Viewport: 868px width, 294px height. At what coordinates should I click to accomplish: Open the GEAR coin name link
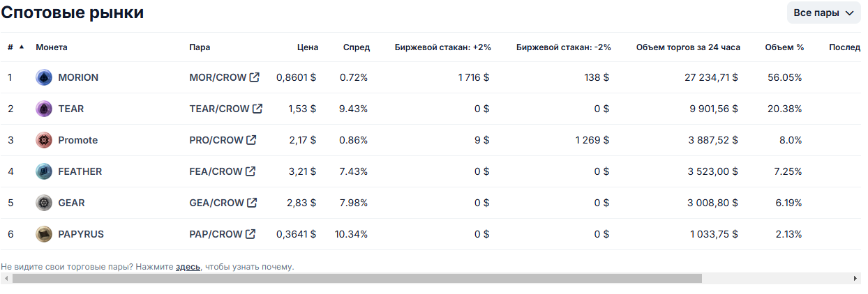click(x=71, y=203)
